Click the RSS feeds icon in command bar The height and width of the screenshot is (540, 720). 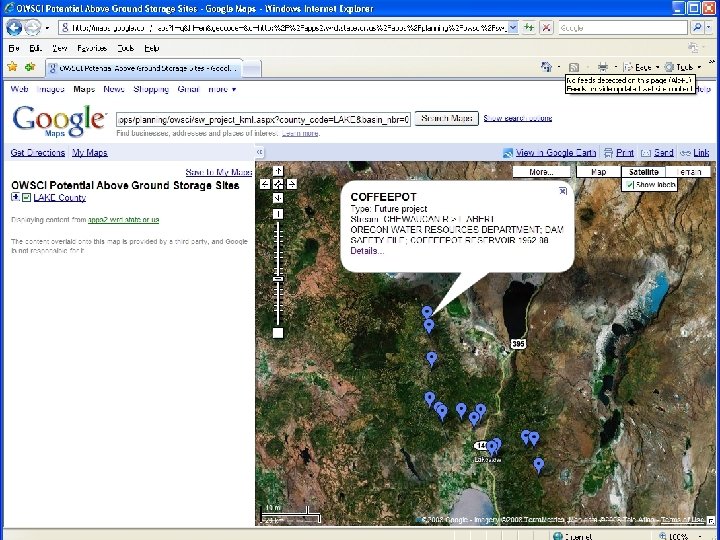[x=574, y=68]
